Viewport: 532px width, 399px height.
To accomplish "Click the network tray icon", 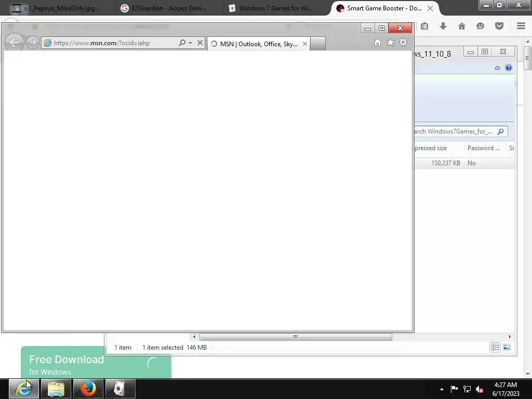I will click(467, 389).
